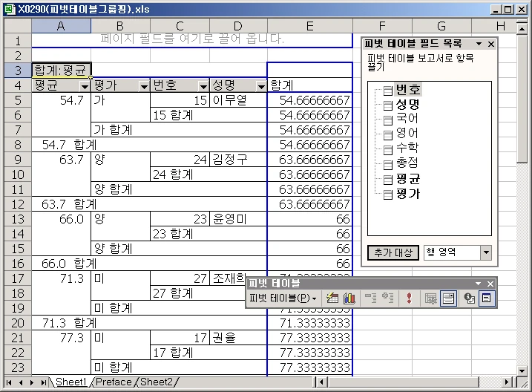Click the Format Report icon in PivotTable toolbar
The image size is (532, 392).
(x=332, y=298)
